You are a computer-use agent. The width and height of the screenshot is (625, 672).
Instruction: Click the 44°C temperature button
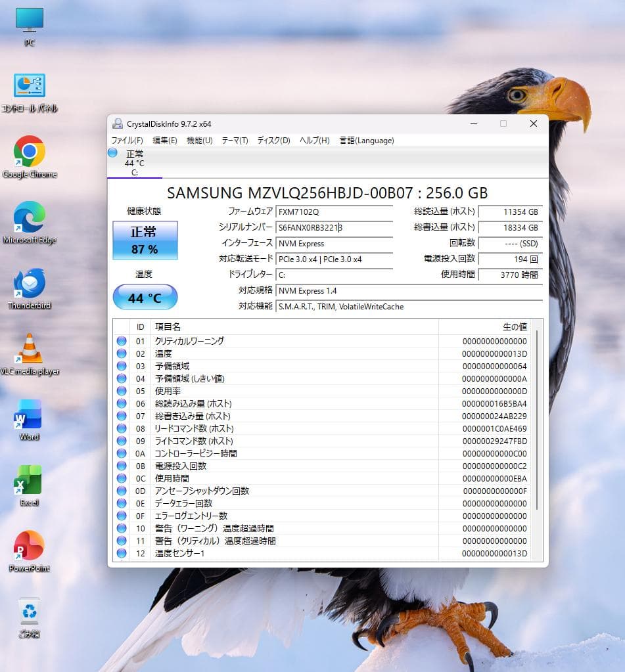(x=145, y=297)
